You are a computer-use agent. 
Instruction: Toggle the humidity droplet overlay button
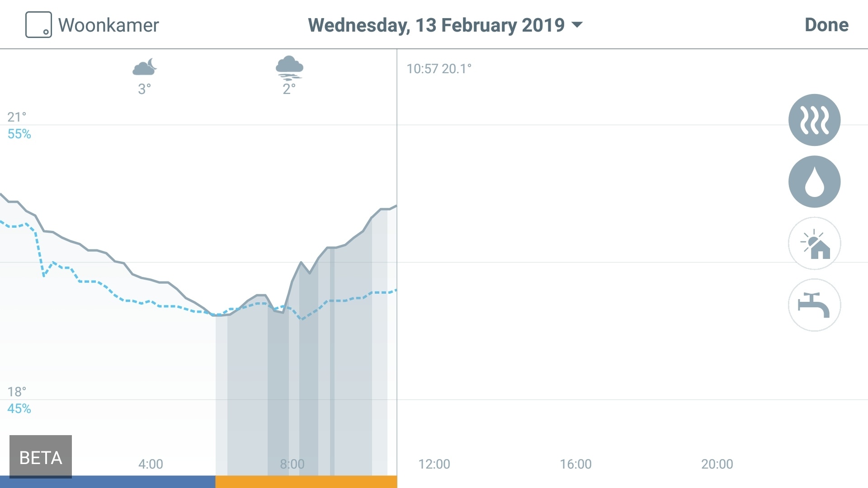[x=814, y=182]
